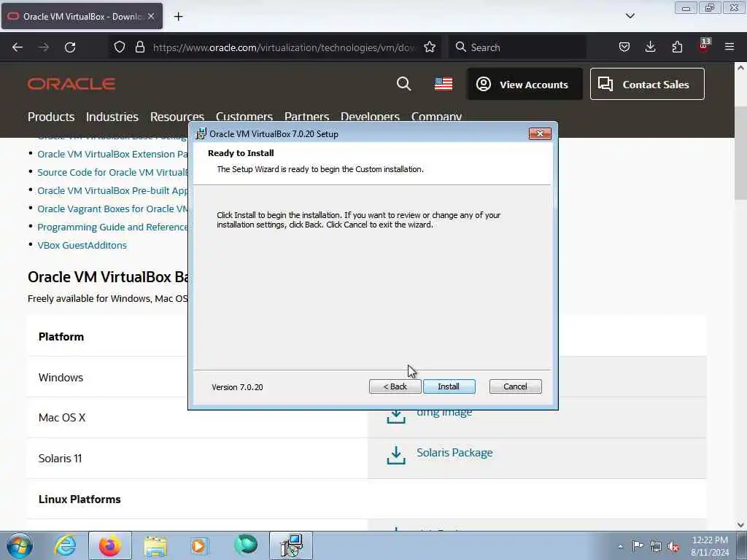The image size is (747, 560).
Task: Click the Action Center flag icon
Action: click(x=637, y=546)
